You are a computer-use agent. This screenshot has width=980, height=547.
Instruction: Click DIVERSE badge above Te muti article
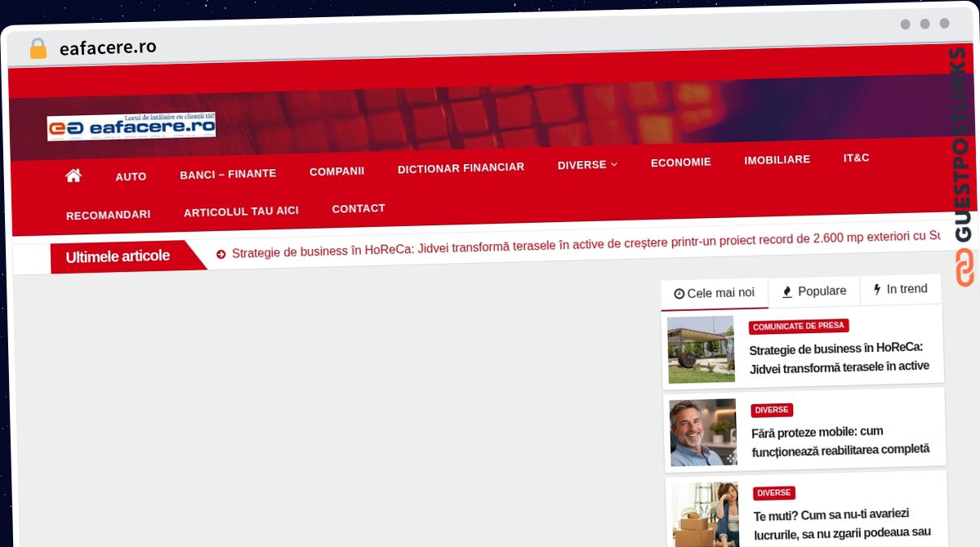[x=774, y=493]
